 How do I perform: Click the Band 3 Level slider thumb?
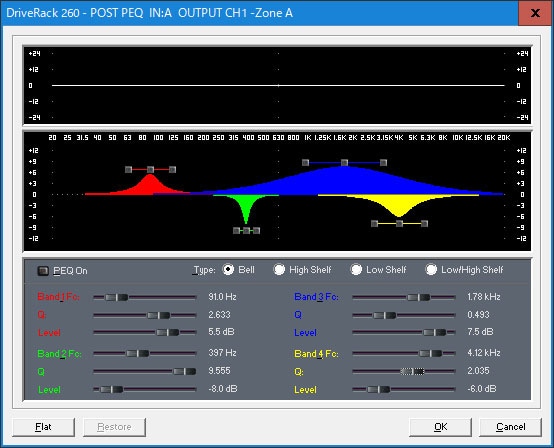coord(435,332)
